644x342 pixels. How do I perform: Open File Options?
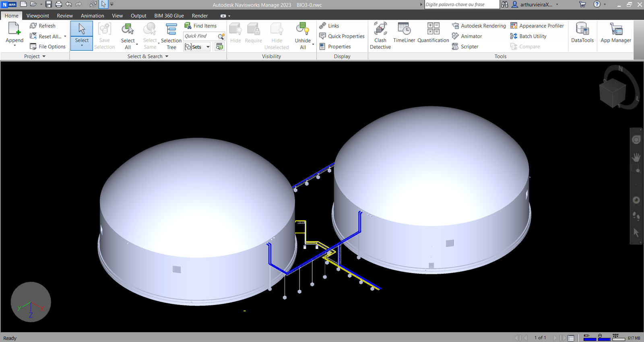pos(47,47)
